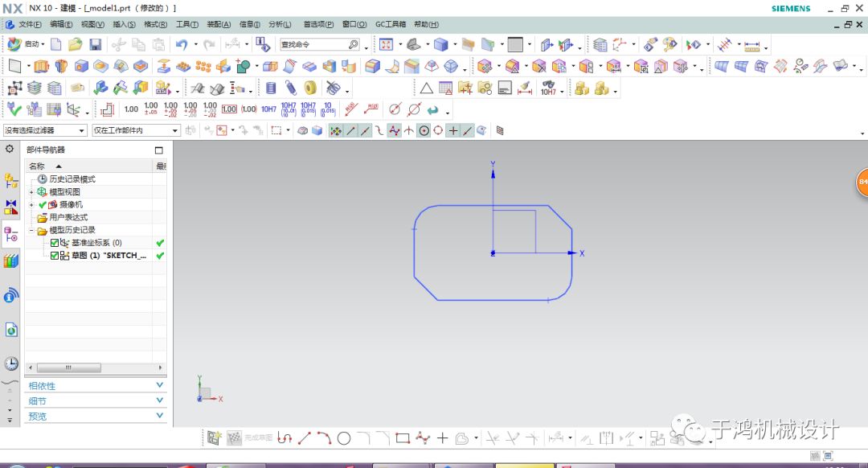Select the Line sketch tool

(x=305, y=438)
